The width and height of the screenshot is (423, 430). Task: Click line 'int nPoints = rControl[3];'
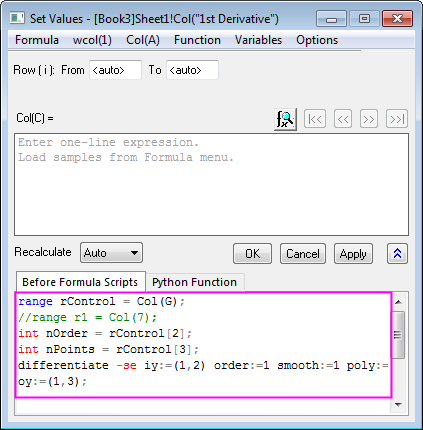pyautogui.click(x=109, y=350)
